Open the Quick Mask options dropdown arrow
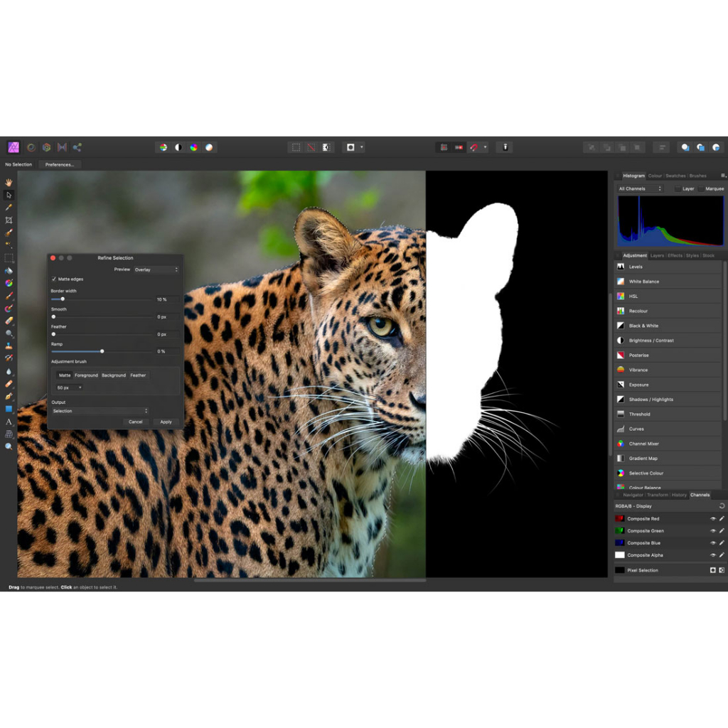 pyautogui.click(x=362, y=147)
